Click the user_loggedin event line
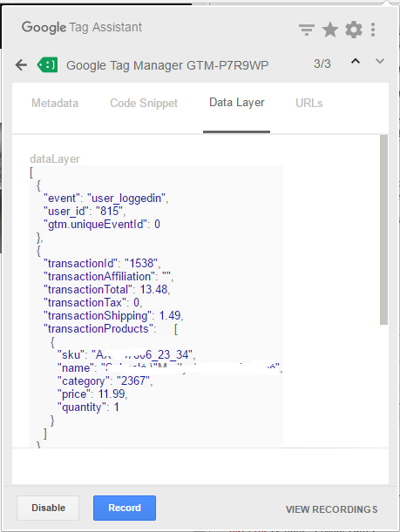Viewport: 400px width, 532px height. coord(106,199)
